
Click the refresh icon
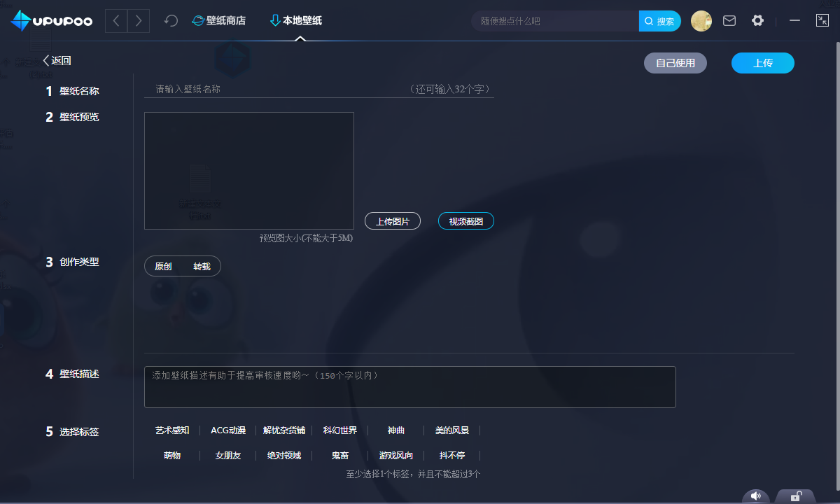[x=171, y=21]
